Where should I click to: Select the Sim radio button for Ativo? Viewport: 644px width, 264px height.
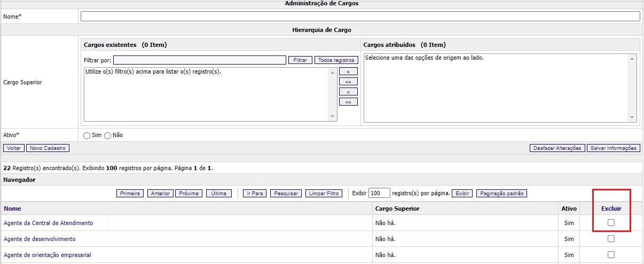(87, 135)
